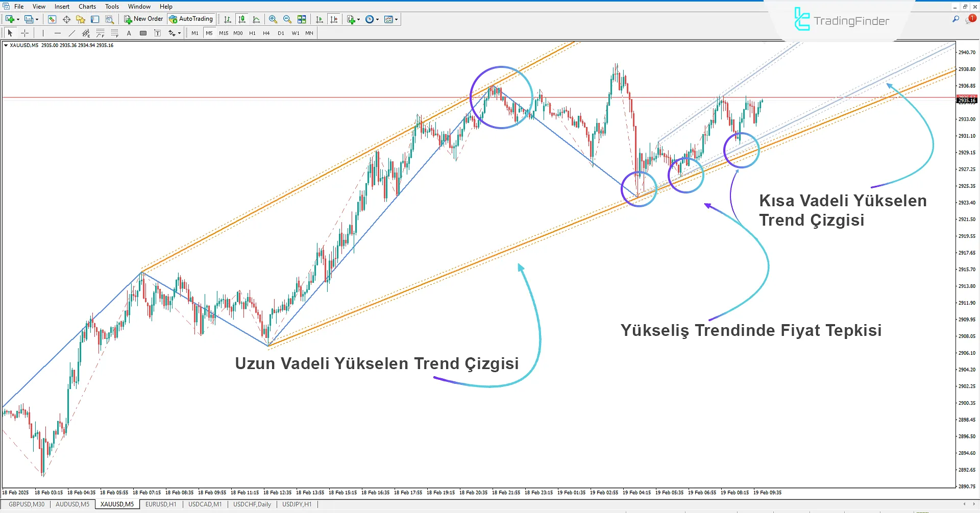
Task: Select the M15 timeframe
Action: (223, 33)
